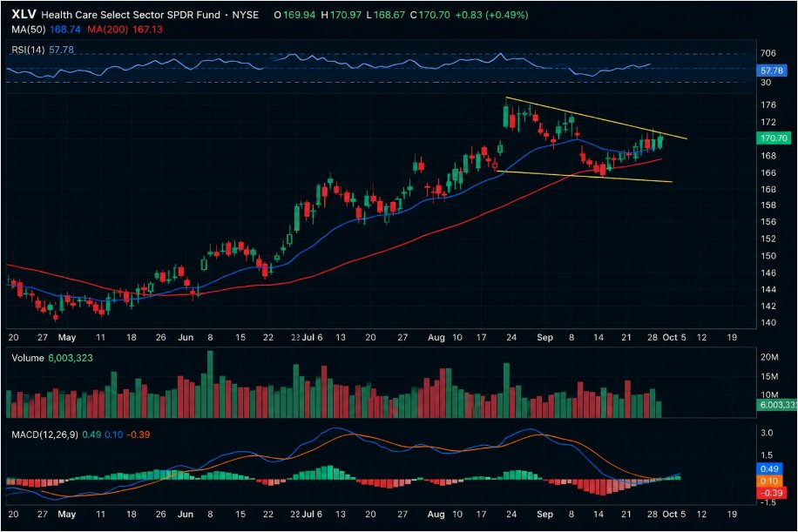Click the MA(200) value 167.13
798x532 pixels.
tap(147, 30)
